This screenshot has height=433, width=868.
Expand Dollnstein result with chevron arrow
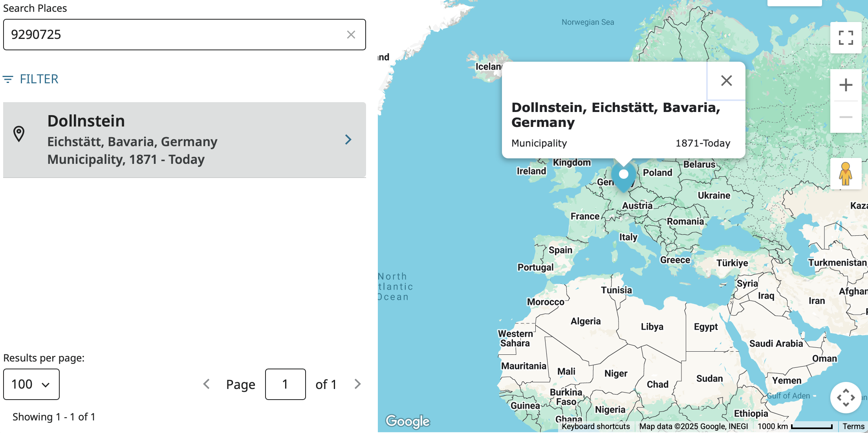point(348,139)
